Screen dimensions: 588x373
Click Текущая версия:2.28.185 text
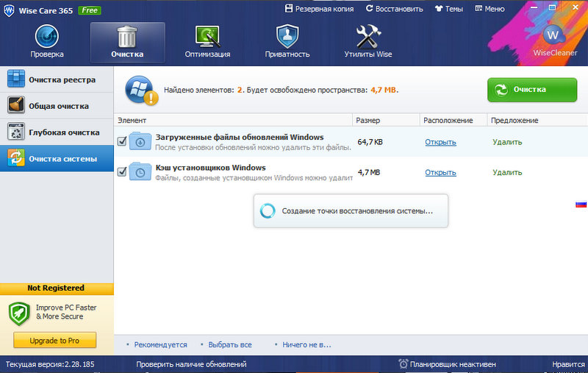(50, 364)
